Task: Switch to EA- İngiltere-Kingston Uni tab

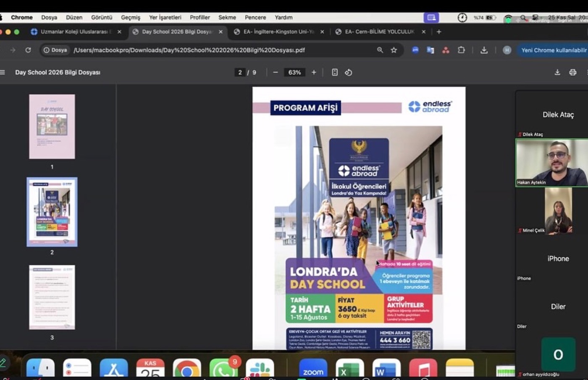Action: coord(279,32)
